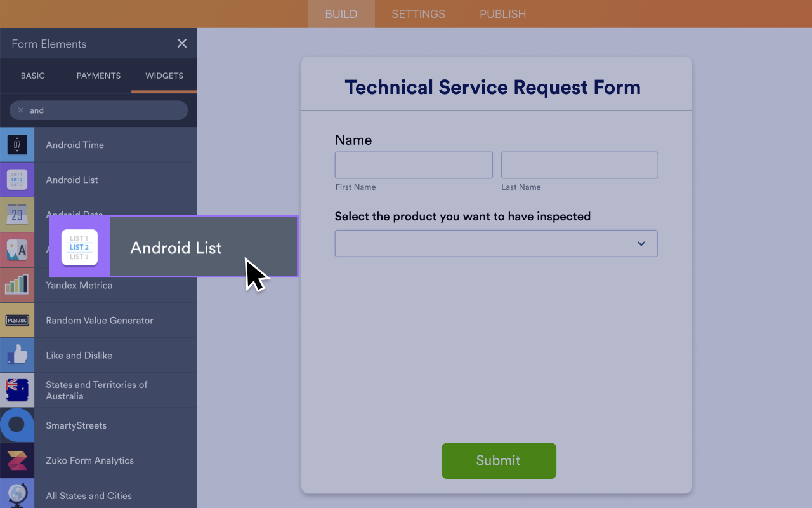The image size is (812, 508).
Task: Click the Last Name input field
Action: click(x=579, y=165)
